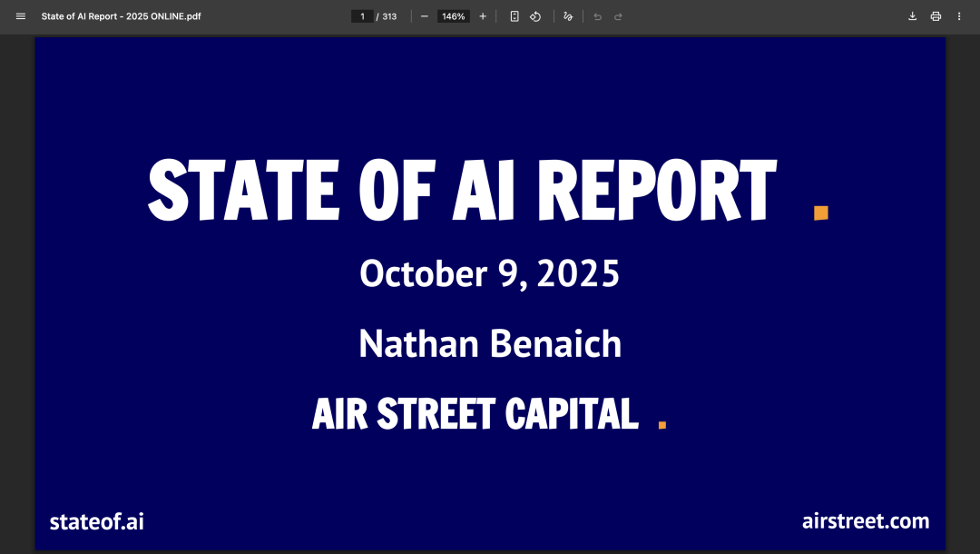Click the "October 9, 2025" date text
The width and height of the screenshot is (980, 554).
click(489, 274)
